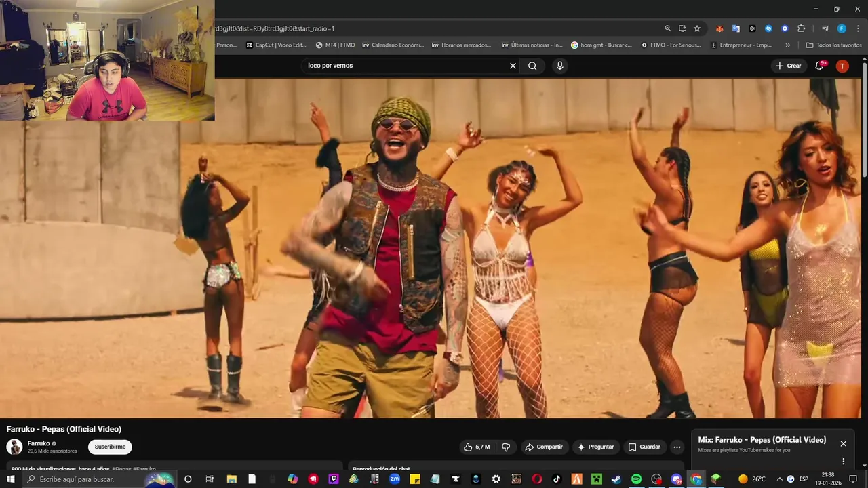Image resolution: width=868 pixels, height=488 pixels.
Task: Open Discord from the taskbar
Action: pyautogui.click(x=676, y=479)
